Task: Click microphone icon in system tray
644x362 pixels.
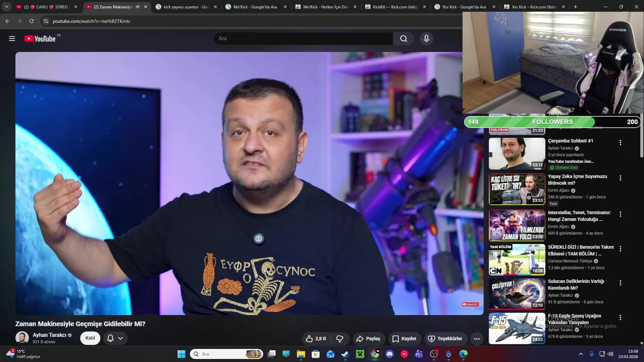Action: 592,354
